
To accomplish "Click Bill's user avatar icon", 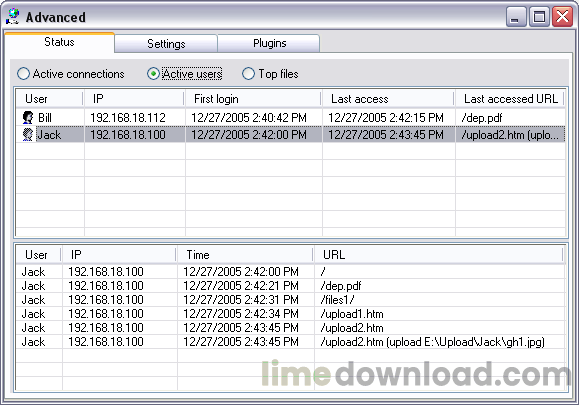I will (x=28, y=117).
